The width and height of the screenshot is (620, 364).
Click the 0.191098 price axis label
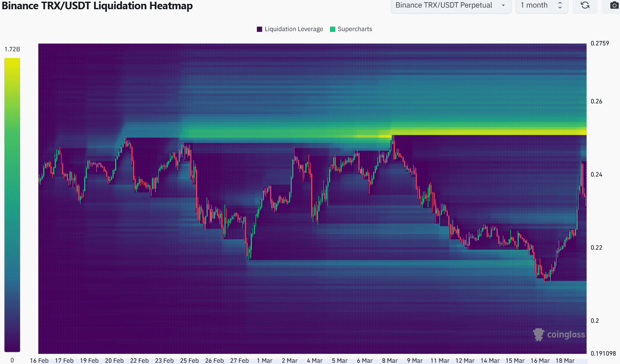(x=603, y=353)
